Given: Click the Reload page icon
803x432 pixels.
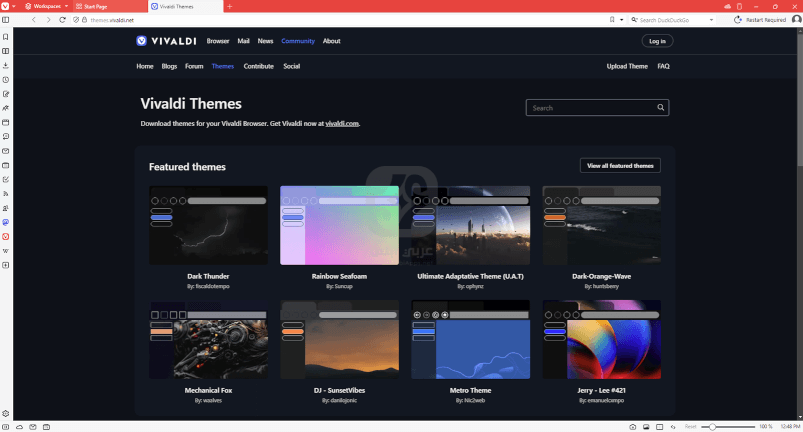Looking at the screenshot, I should click(62, 20).
